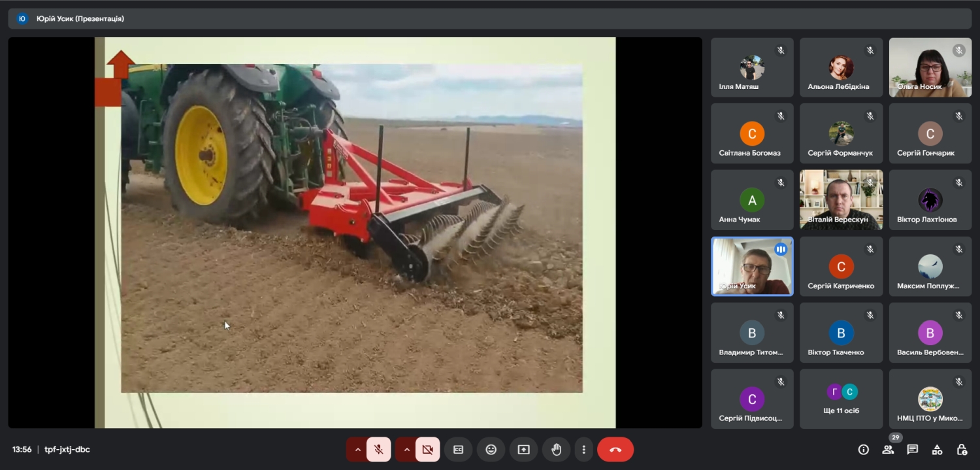Unmute microphone with the red mic button
Image resolution: width=980 pixels, height=470 pixels.
coord(379,450)
